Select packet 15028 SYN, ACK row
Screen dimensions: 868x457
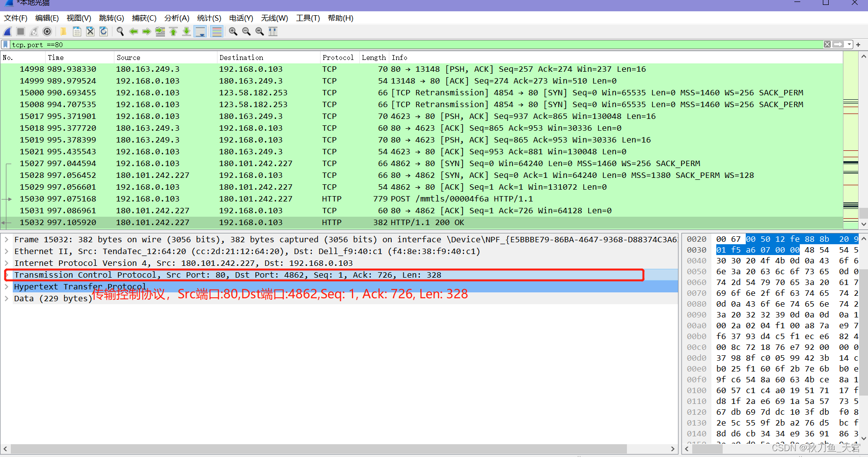421,175
